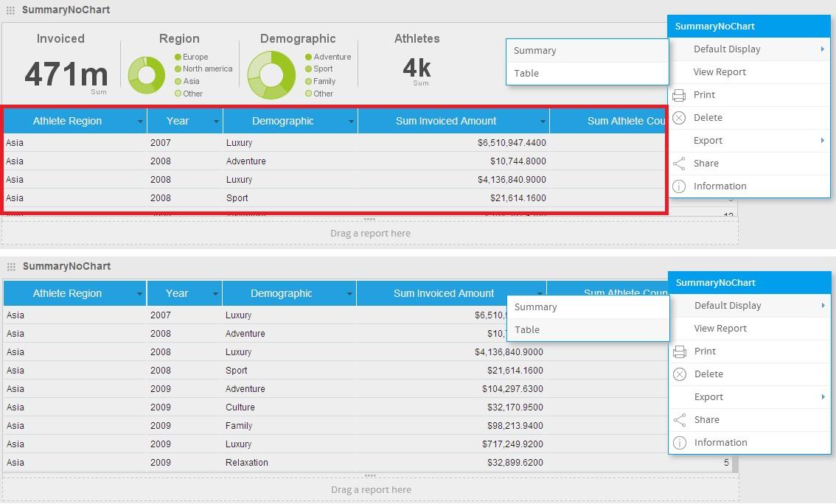Select Information label in lower context menu
The image size is (836, 504).
[x=721, y=443]
